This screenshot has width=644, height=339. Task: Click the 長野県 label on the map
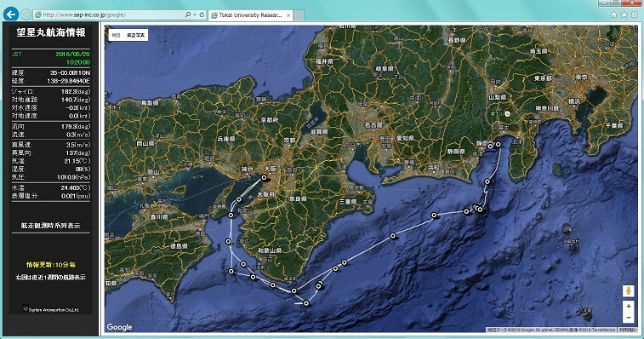(457, 40)
